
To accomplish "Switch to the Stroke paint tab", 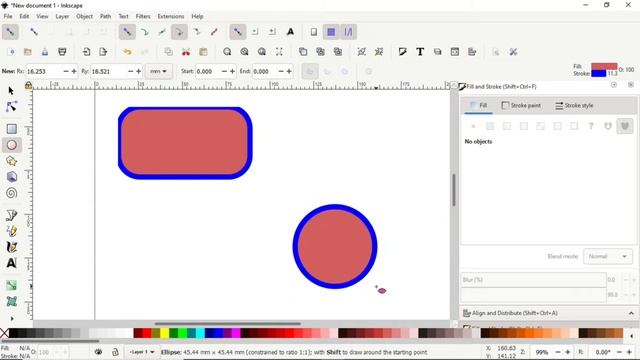I will tap(521, 105).
